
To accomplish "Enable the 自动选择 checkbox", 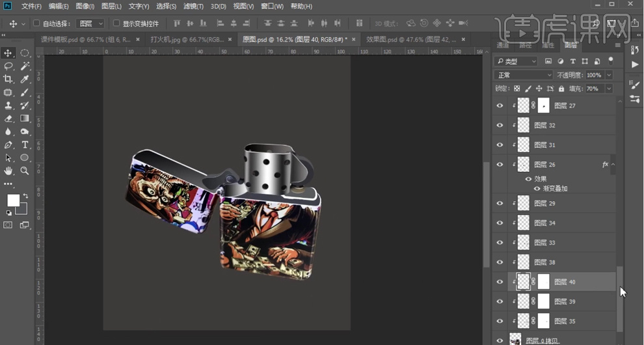I will (x=36, y=23).
